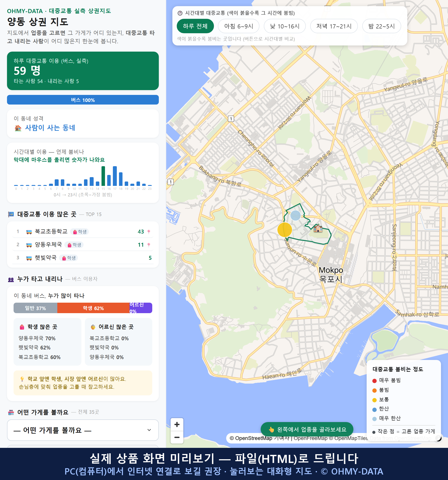
Task: Click the bar at hour 18 in chart
Action: click(121, 179)
